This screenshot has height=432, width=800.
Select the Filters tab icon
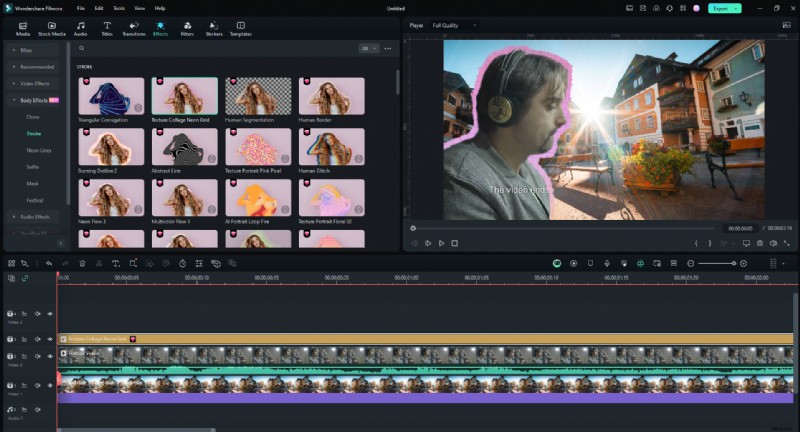[x=187, y=27]
